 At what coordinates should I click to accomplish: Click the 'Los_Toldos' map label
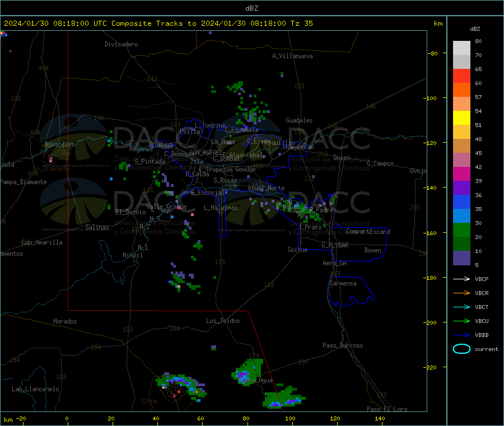point(223,321)
